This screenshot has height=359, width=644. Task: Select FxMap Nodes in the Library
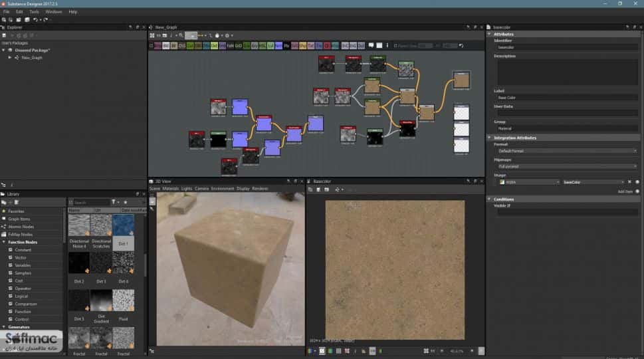[20, 235]
